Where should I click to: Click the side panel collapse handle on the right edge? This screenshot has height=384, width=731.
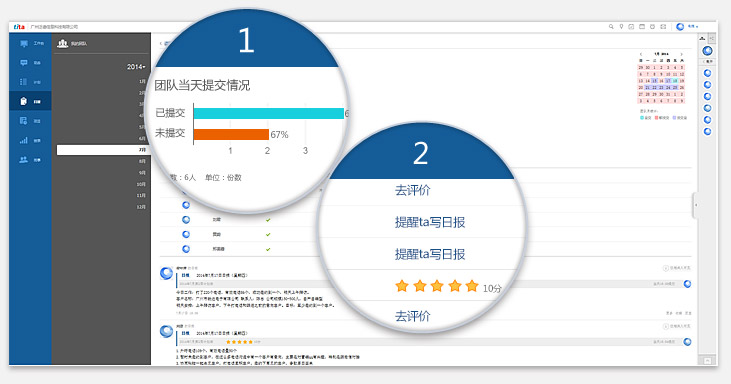tap(696, 205)
